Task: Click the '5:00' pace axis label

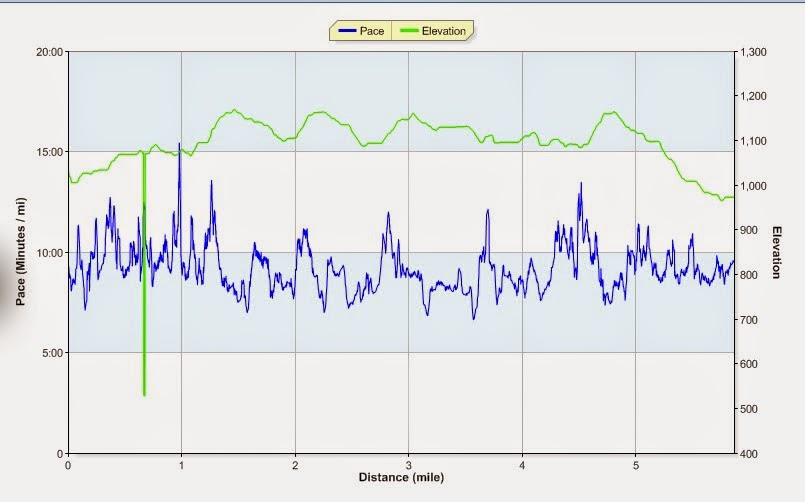Action: pyautogui.click(x=52, y=353)
